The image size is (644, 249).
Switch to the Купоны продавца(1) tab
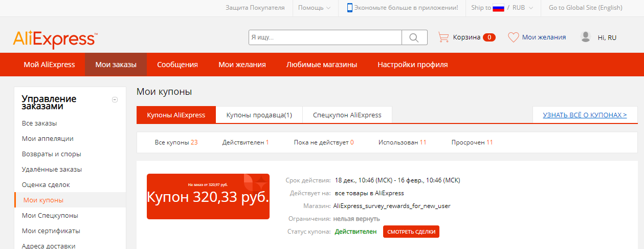[259, 115]
